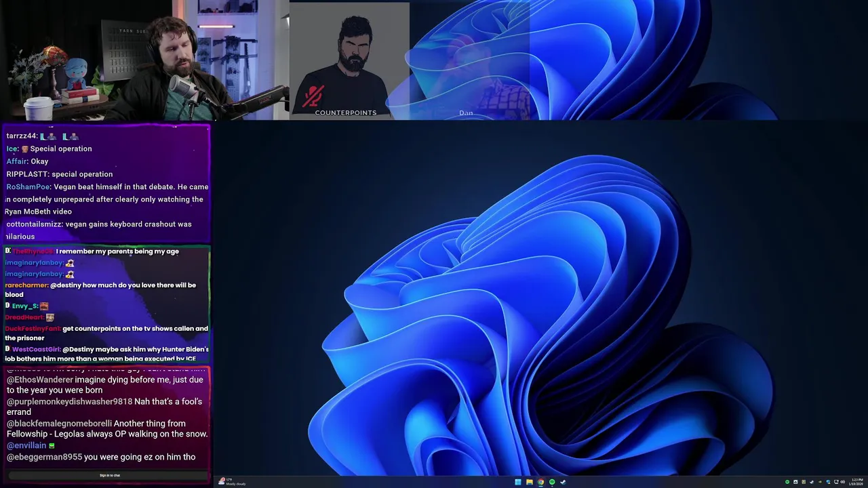Open the weather widget showing Mostly cloudy
The image size is (868, 488).
pos(233,482)
